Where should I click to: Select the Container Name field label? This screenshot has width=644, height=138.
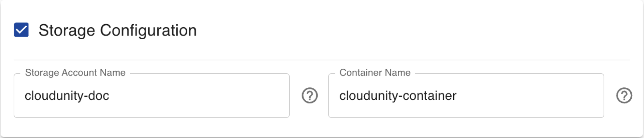[375, 73]
